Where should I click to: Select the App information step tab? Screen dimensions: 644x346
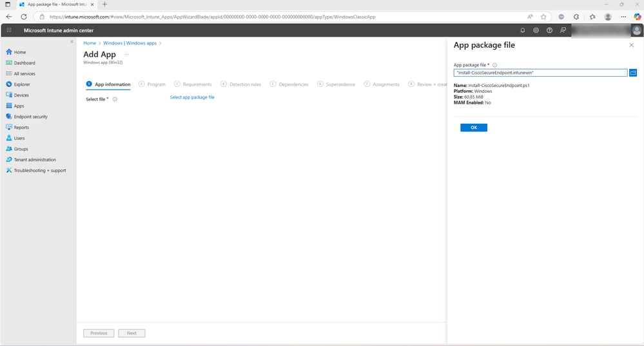108,84
